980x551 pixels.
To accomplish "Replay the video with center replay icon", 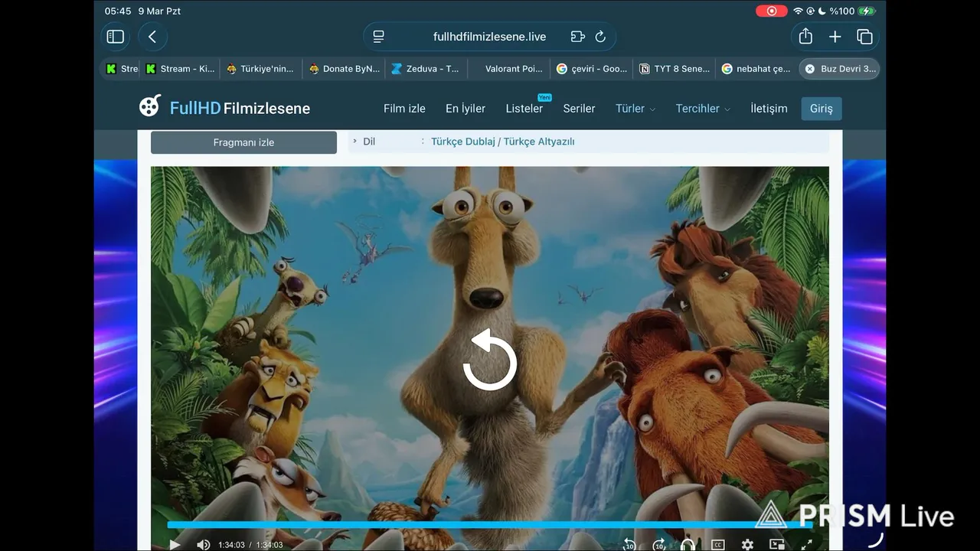I will [490, 360].
